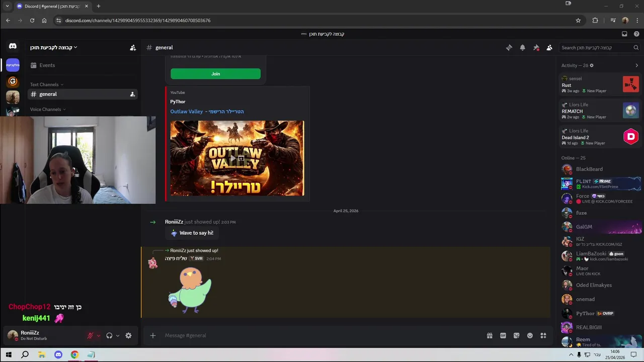Open Threads icon in channel header
Image resolution: width=644 pixels, height=362 pixels.
509,48
